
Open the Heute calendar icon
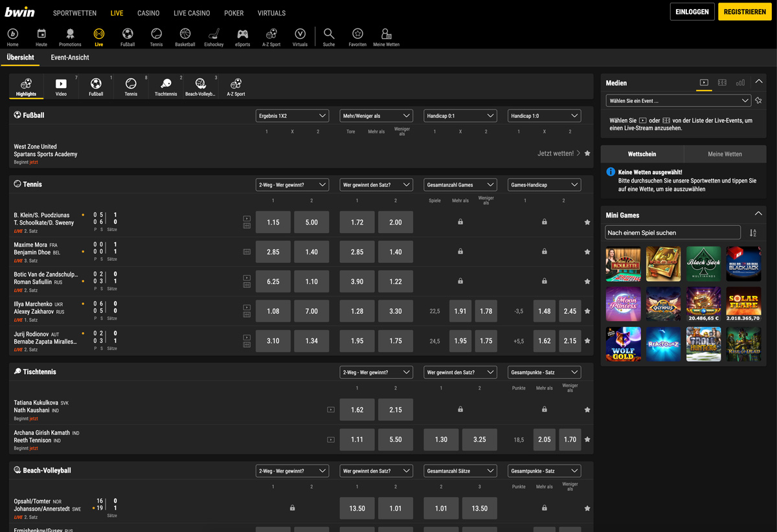(41, 37)
